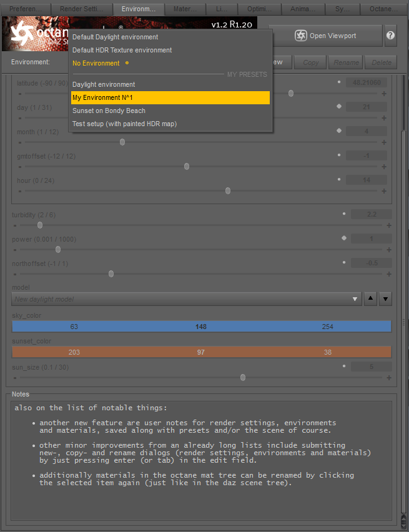Image resolution: width=409 pixels, height=532 pixels.
Task: Click plus icon on northoffset slider
Action: (389, 274)
